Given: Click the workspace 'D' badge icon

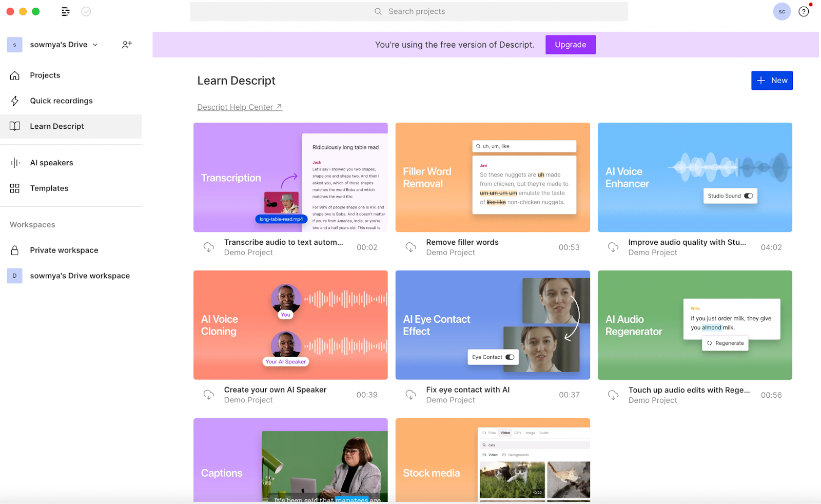Looking at the screenshot, I should pyautogui.click(x=14, y=276).
